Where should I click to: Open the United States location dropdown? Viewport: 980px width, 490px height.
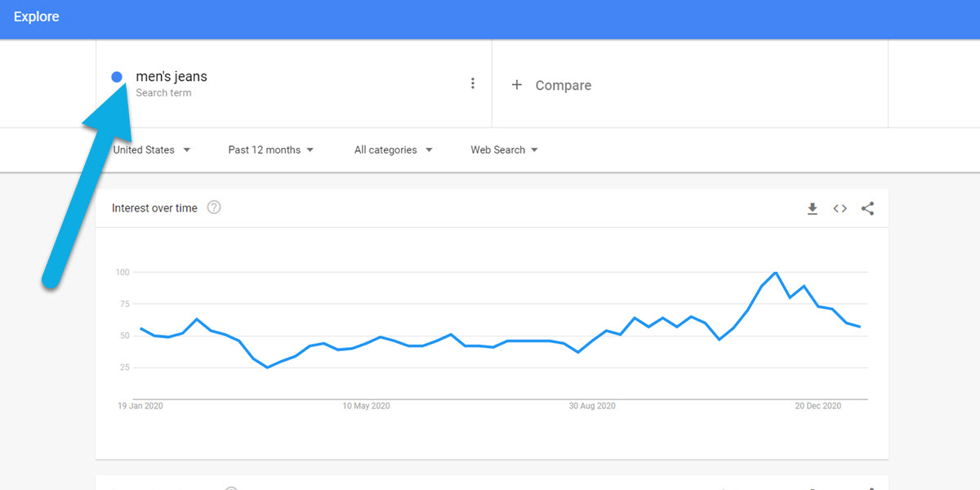(x=152, y=149)
